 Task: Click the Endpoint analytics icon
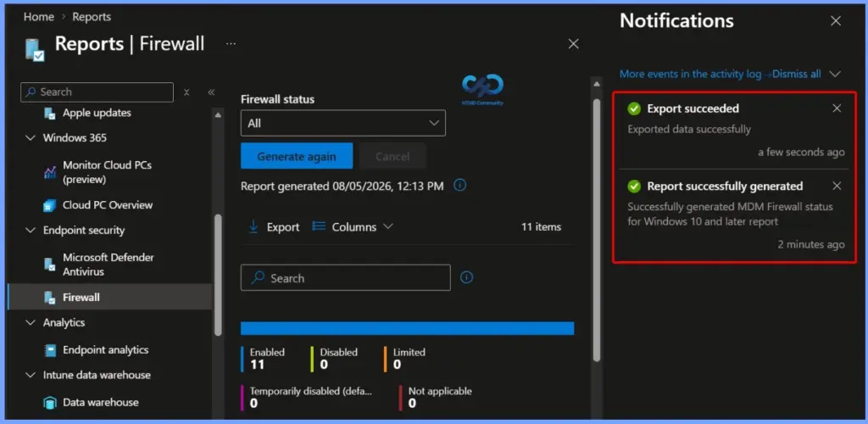50,350
